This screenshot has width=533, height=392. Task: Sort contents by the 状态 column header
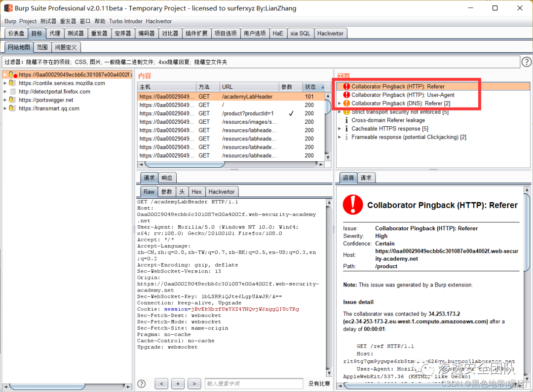(314, 87)
